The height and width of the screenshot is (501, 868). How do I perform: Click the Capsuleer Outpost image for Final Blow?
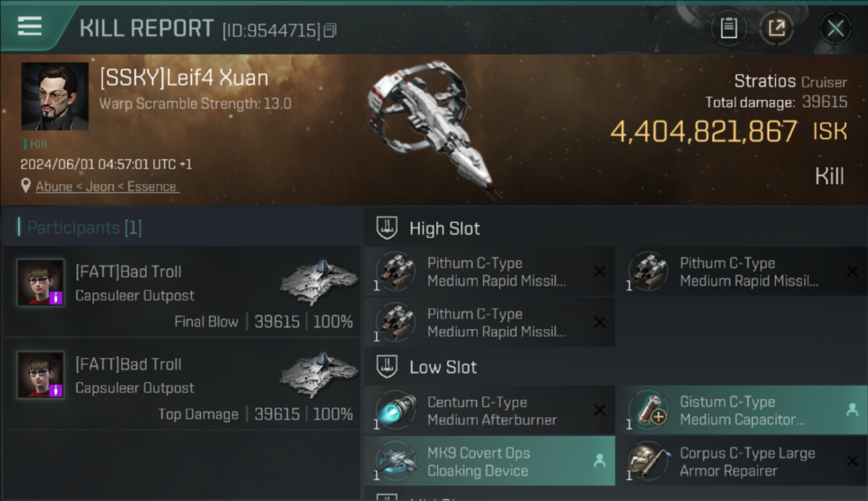point(318,281)
